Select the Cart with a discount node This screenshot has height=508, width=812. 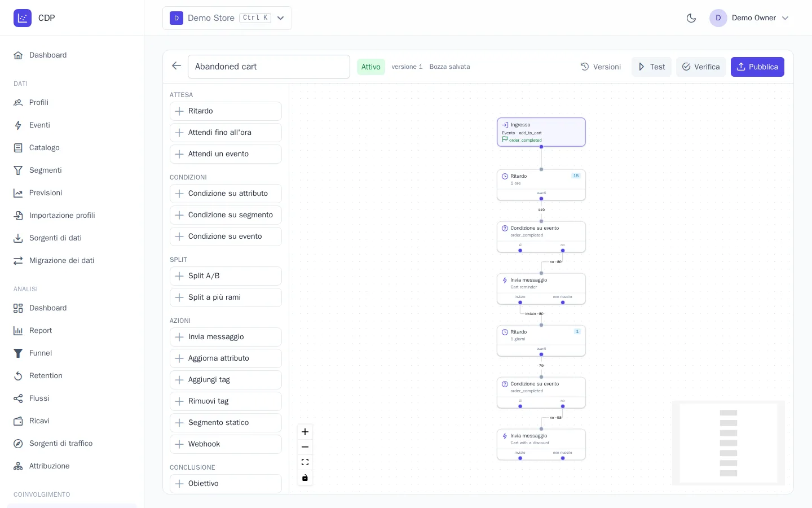pos(541,445)
